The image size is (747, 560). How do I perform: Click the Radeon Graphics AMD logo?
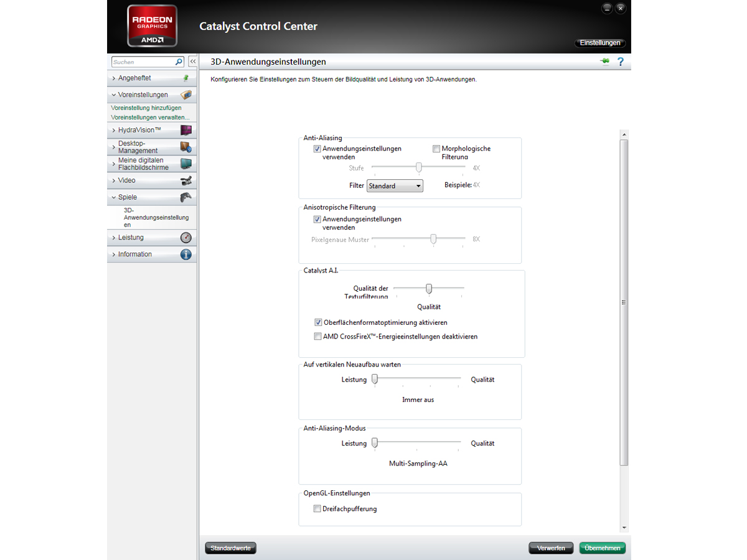[x=152, y=26]
